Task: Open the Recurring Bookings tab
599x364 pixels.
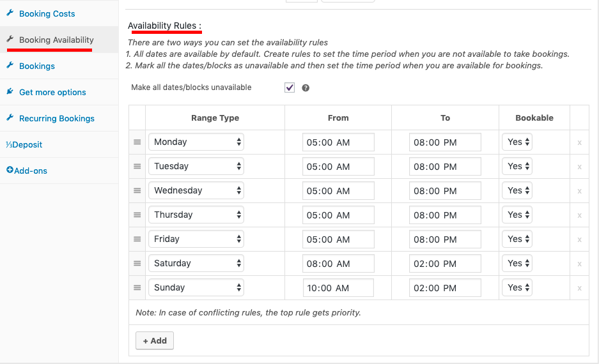Action: [x=56, y=118]
